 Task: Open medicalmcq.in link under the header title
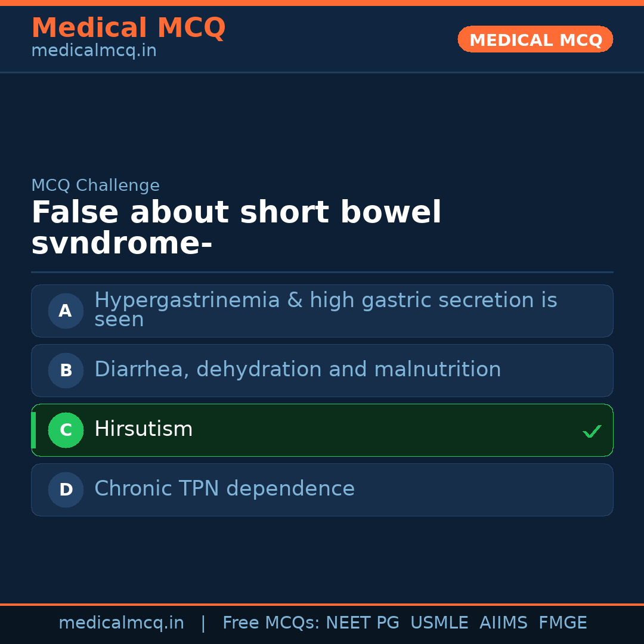[94, 51]
